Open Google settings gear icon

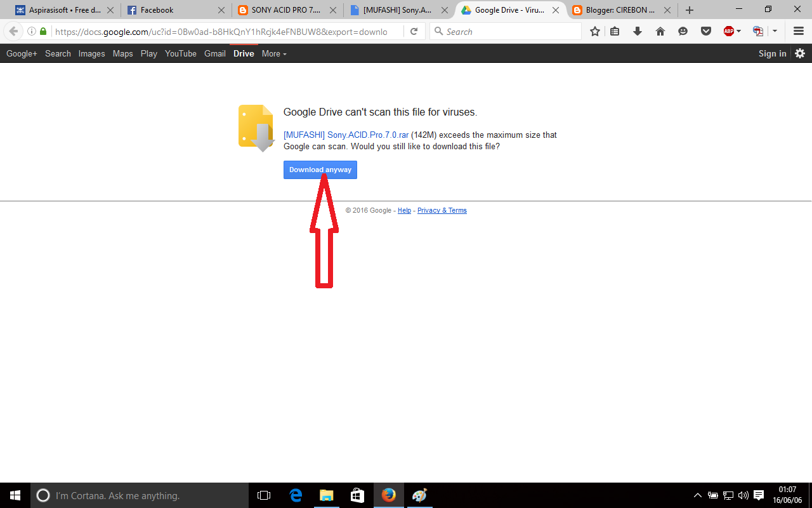(800, 53)
